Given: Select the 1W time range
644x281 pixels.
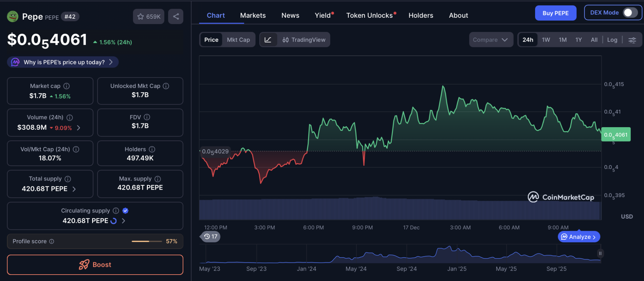Looking at the screenshot, I should click(x=546, y=40).
